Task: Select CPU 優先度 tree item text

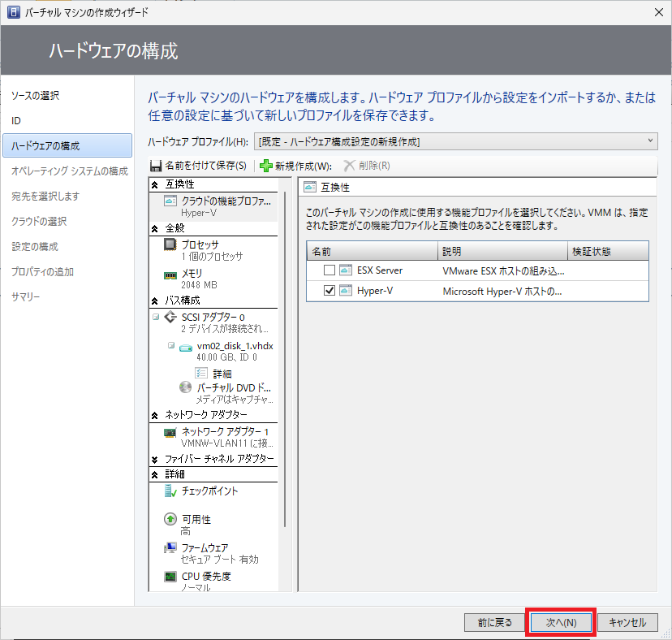Action: [x=206, y=576]
